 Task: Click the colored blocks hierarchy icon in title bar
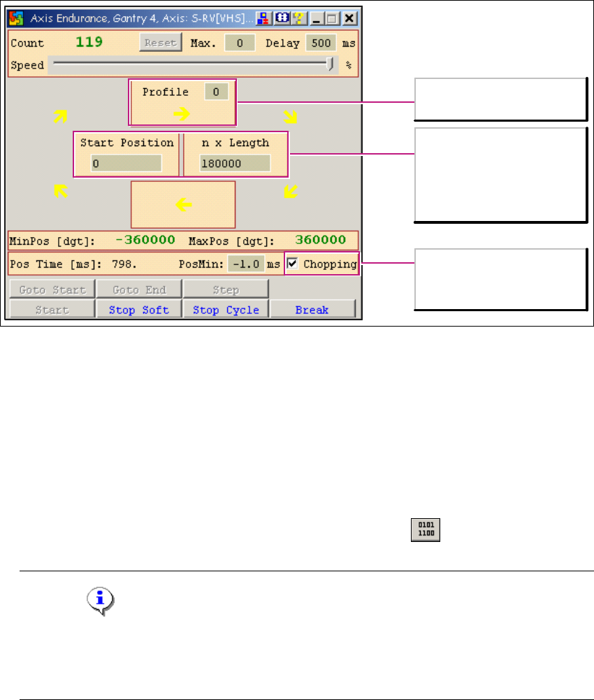[263, 18]
